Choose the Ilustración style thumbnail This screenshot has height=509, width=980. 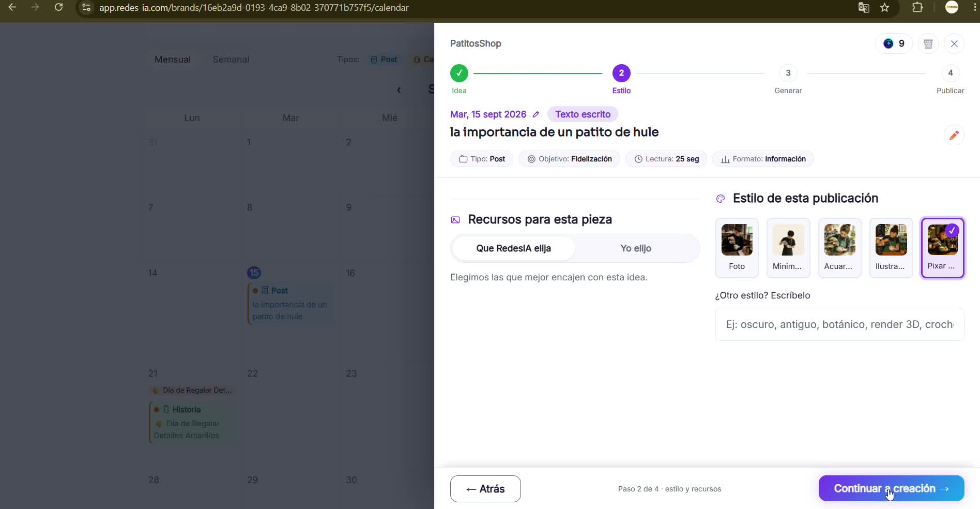point(891,248)
